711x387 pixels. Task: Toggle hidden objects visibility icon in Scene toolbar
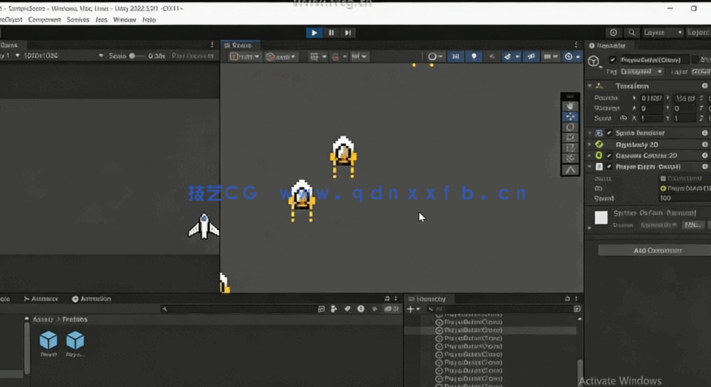[x=531, y=56]
